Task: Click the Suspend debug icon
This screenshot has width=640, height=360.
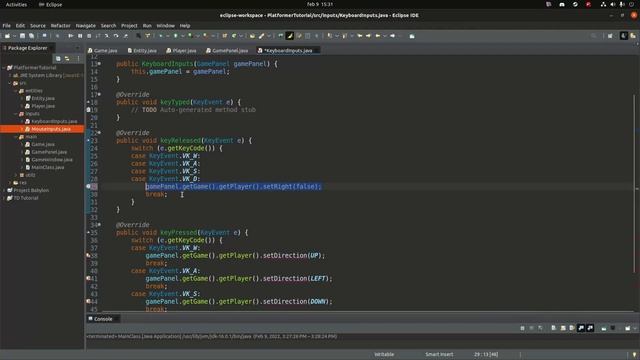Action: 80,36
